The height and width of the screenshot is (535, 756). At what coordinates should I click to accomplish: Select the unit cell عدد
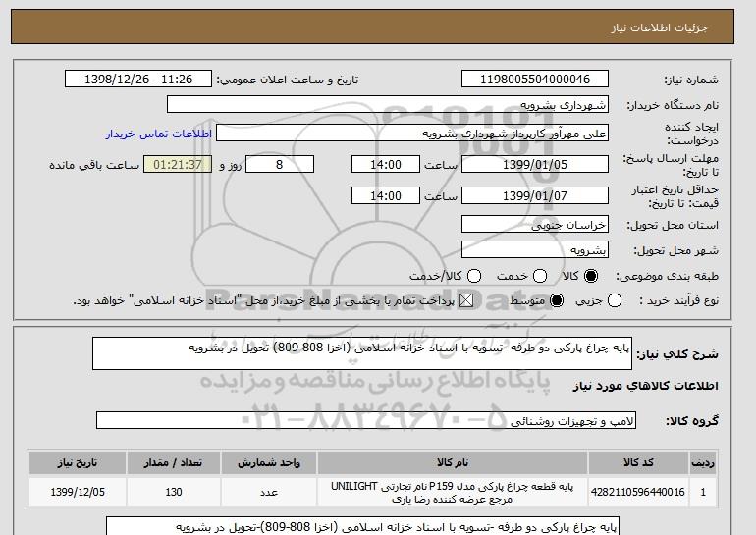click(x=269, y=492)
